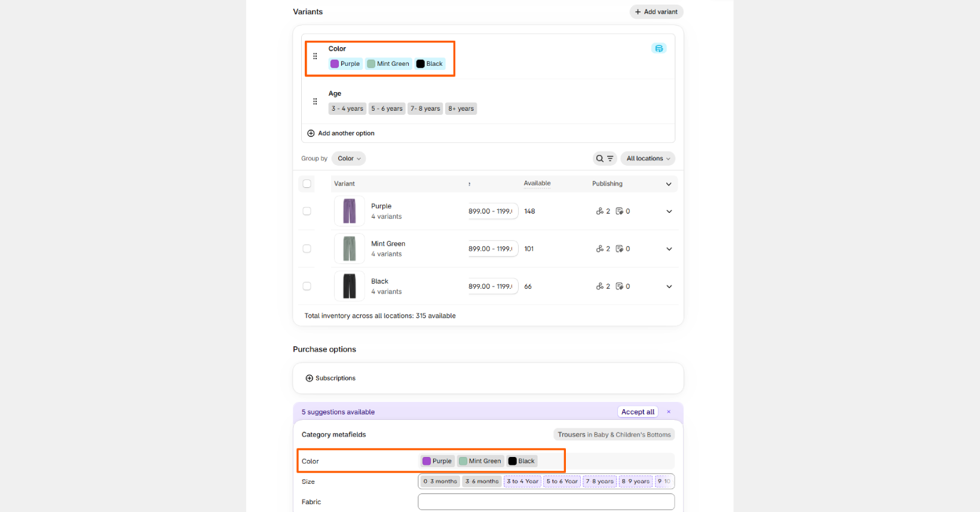Image resolution: width=980 pixels, height=512 pixels.
Task: Click the Add variant button
Action: click(656, 12)
